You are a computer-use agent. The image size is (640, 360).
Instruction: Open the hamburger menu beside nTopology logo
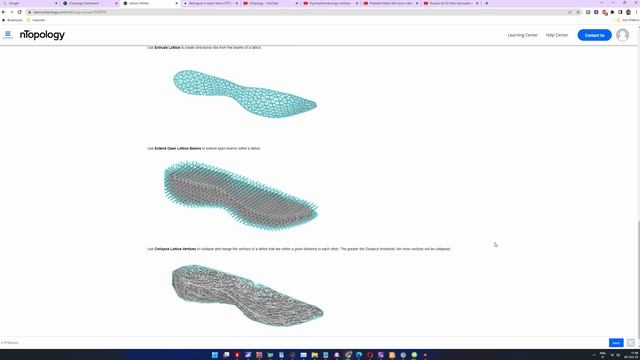click(8, 34)
